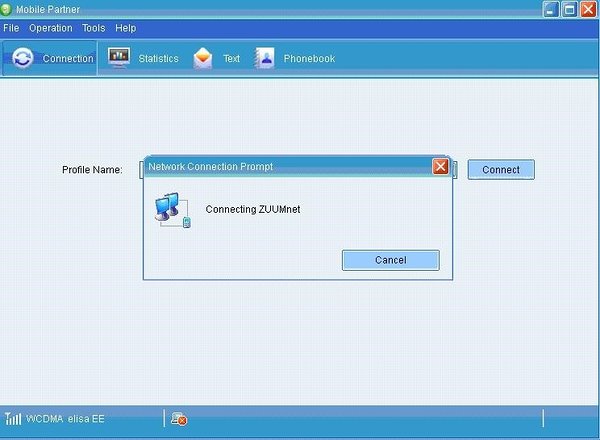Cancel the ZUUMnet connection attempt

coord(390,260)
